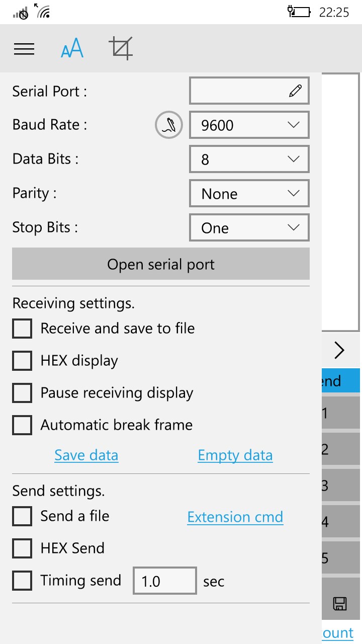The height and width of the screenshot is (644, 362).
Task: Tap the pencil icon in Serial Port field
Action: point(295,91)
